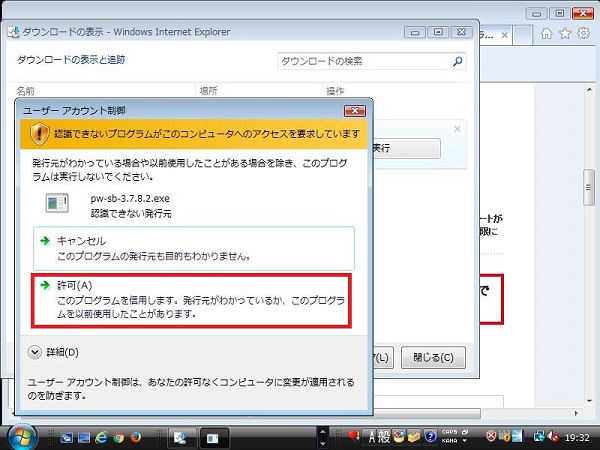Toggle the CAPS indicator on language bar
Viewport: 600px width, 450px height.
click(x=449, y=432)
